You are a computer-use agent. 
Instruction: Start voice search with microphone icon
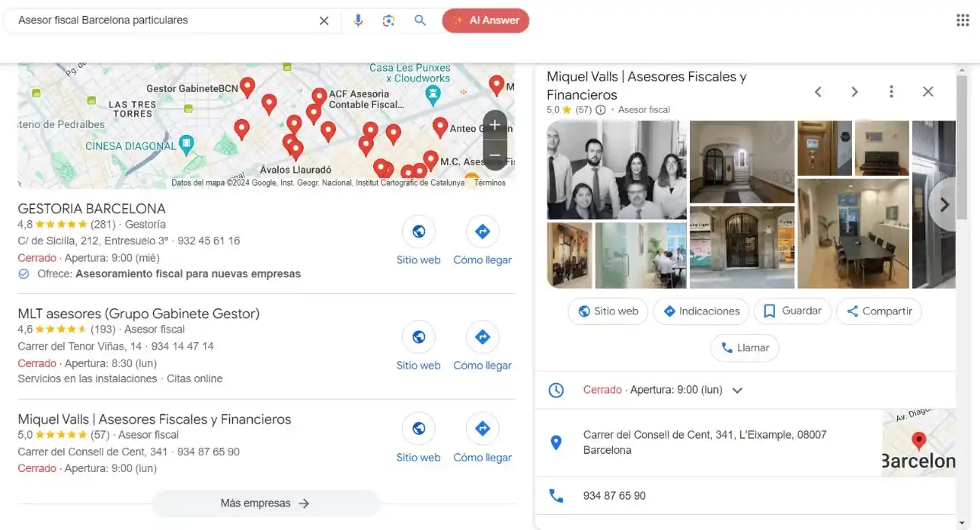pyautogui.click(x=358, y=20)
